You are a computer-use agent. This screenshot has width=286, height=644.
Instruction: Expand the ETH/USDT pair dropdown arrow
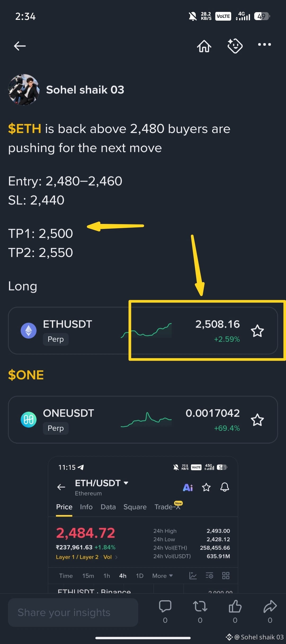tap(126, 483)
